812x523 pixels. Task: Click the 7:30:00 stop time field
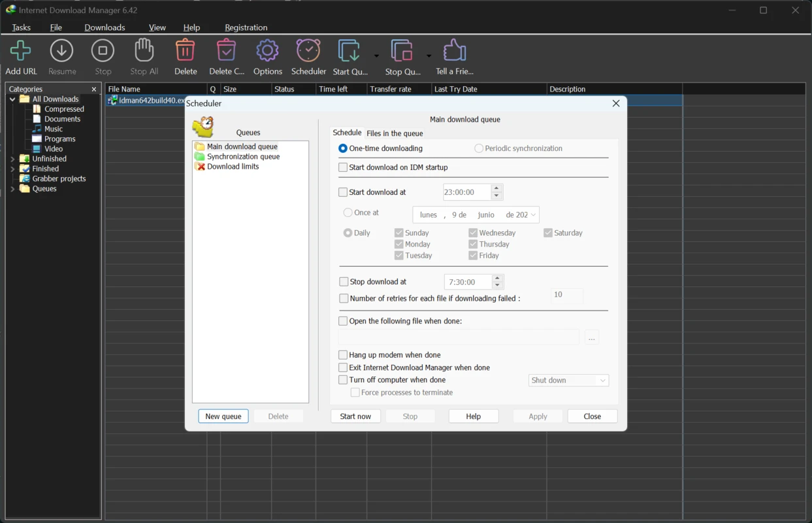click(468, 282)
